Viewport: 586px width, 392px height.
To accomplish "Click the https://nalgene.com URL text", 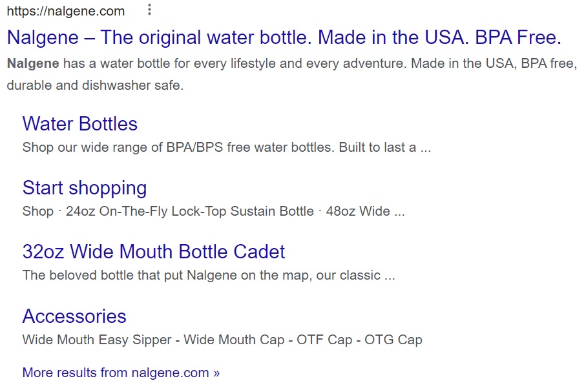I will (66, 11).
